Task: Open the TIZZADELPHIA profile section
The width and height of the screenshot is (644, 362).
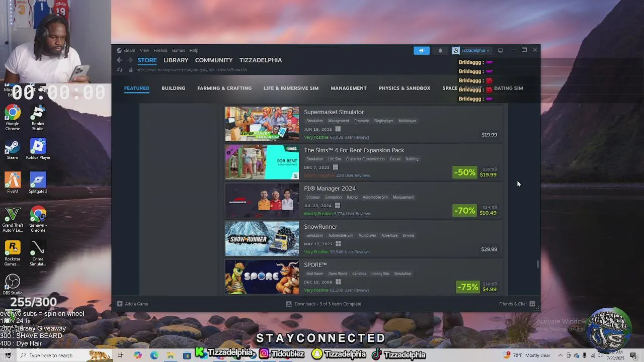Action: (261, 60)
